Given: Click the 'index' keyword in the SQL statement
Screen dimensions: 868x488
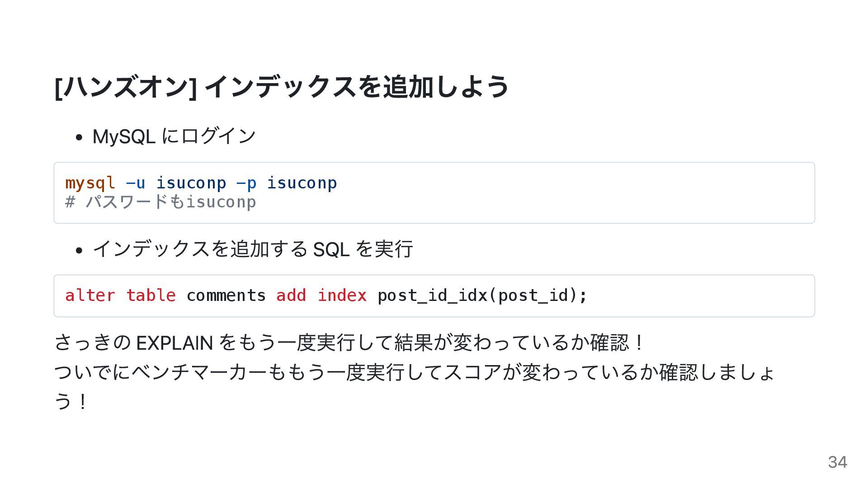Looking at the screenshot, I should click(x=342, y=296).
